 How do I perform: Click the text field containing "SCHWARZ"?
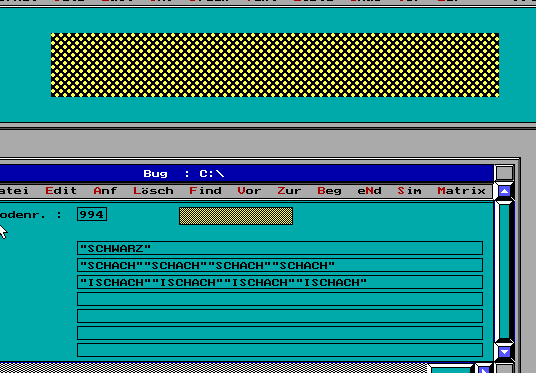pyautogui.click(x=280, y=248)
